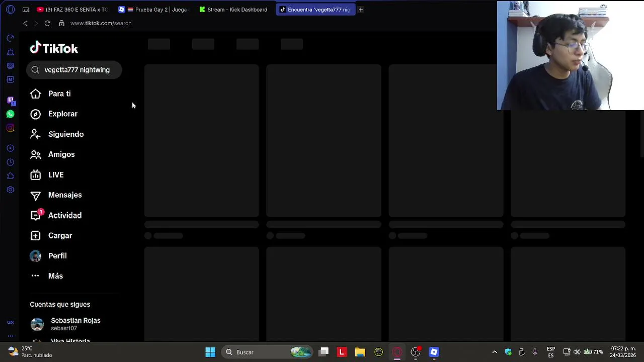Open OBS Studio from the taskbar
Image resolution: width=644 pixels, height=362 pixels.
[416, 352]
